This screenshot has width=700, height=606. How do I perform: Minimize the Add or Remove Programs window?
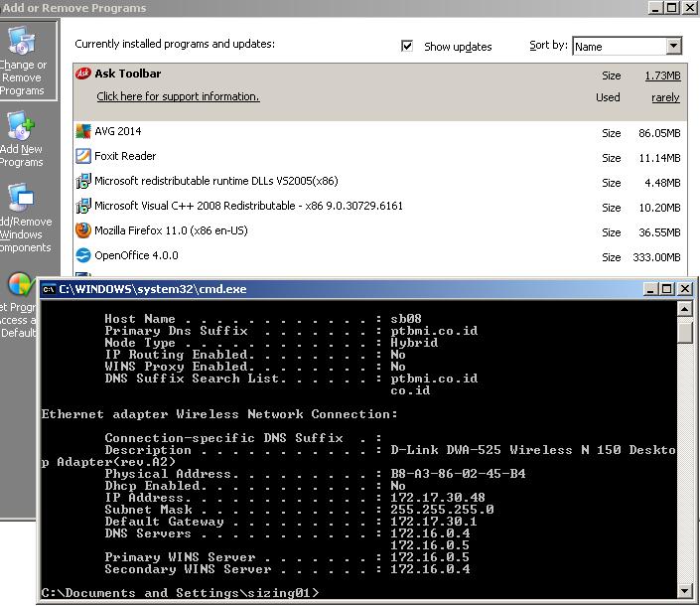(x=655, y=7)
